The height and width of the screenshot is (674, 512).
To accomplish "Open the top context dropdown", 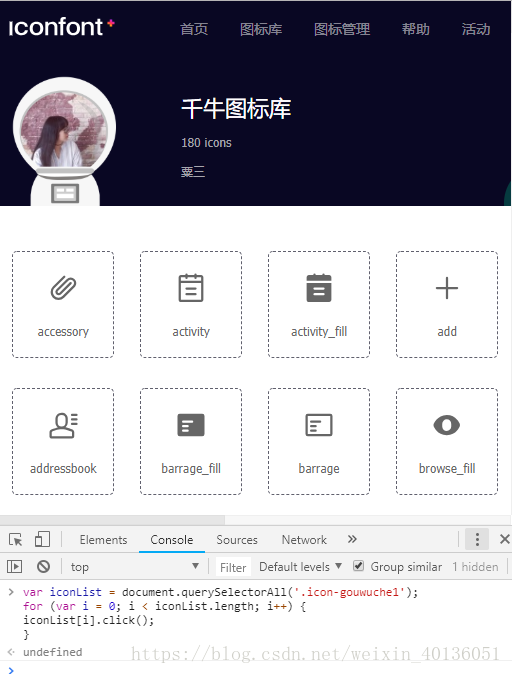I will point(135,567).
